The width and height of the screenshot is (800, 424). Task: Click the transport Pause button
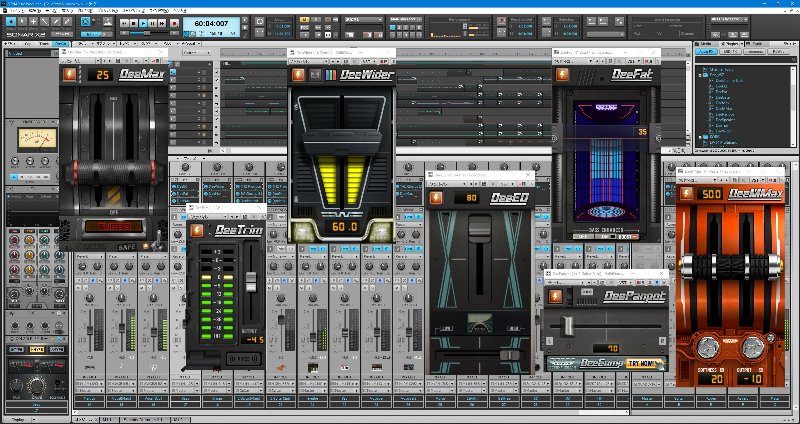(x=153, y=23)
